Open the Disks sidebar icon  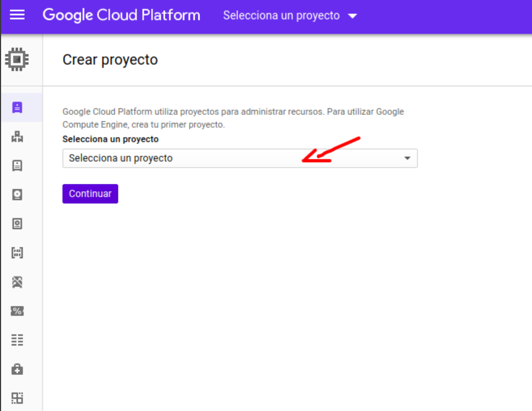point(17,195)
